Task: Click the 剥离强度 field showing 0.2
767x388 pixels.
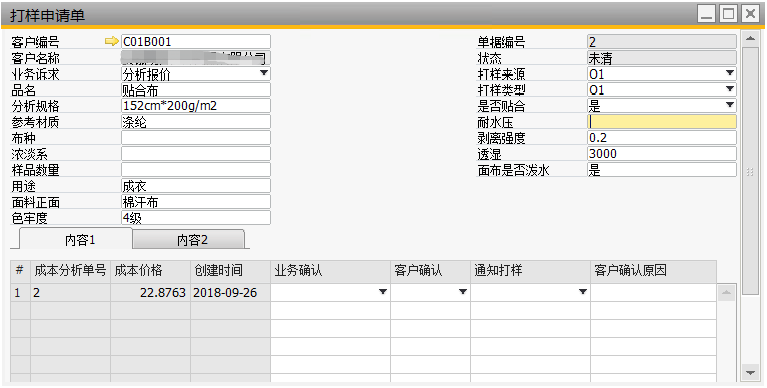Action: click(x=662, y=137)
